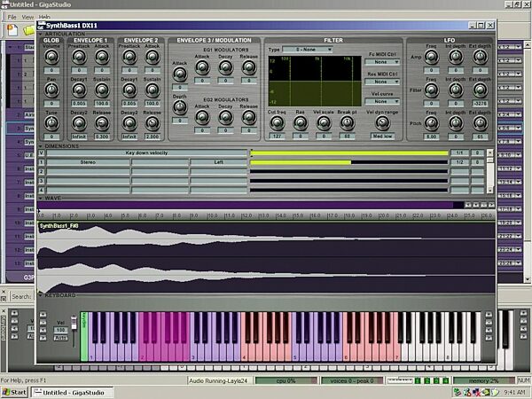Click the New document icon in GigaStudio toolbar
This screenshot has width=532, height=399.
[x=12, y=30]
